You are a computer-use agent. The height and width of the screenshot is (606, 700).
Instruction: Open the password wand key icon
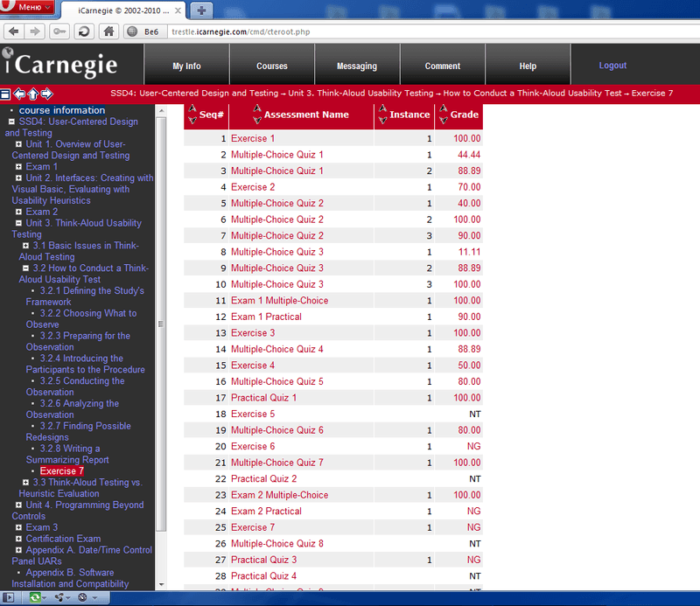pos(59,31)
